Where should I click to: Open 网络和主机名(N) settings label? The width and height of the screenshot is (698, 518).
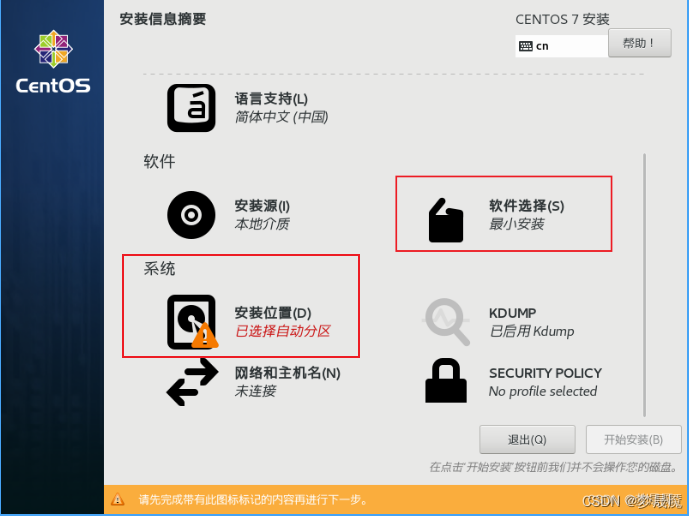tap(288, 373)
